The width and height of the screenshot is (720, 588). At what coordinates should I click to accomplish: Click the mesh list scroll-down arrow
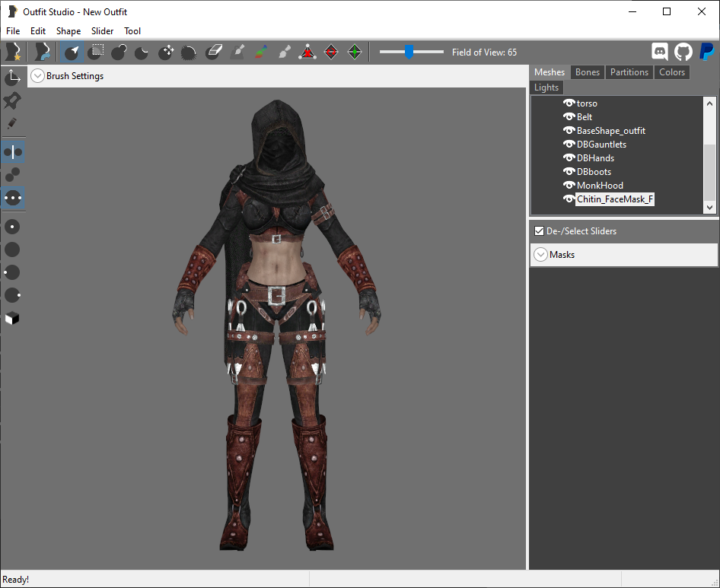point(709,207)
